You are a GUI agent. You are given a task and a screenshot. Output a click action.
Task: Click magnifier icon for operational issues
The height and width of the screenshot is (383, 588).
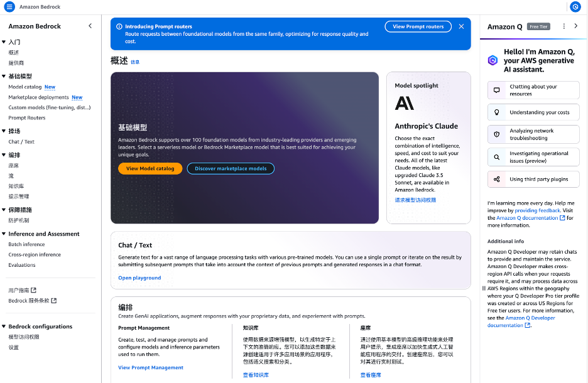(x=496, y=158)
